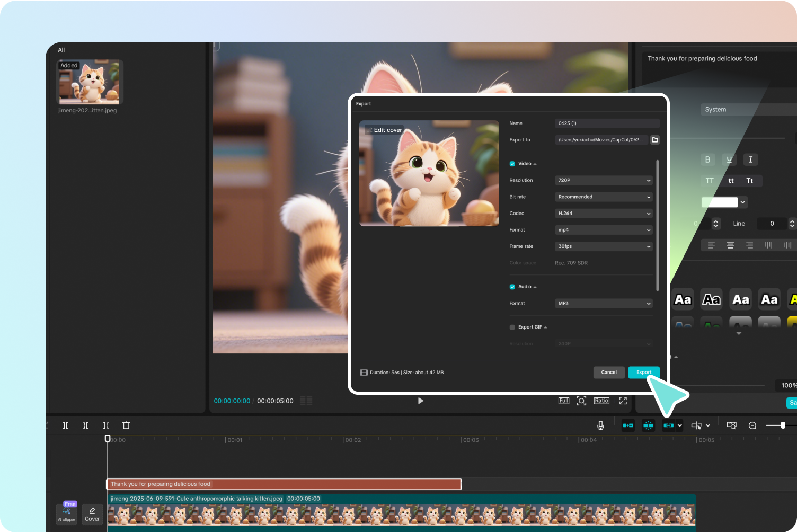The height and width of the screenshot is (532, 797).
Task: Open the Codec H.264 dropdown
Action: tap(603, 214)
